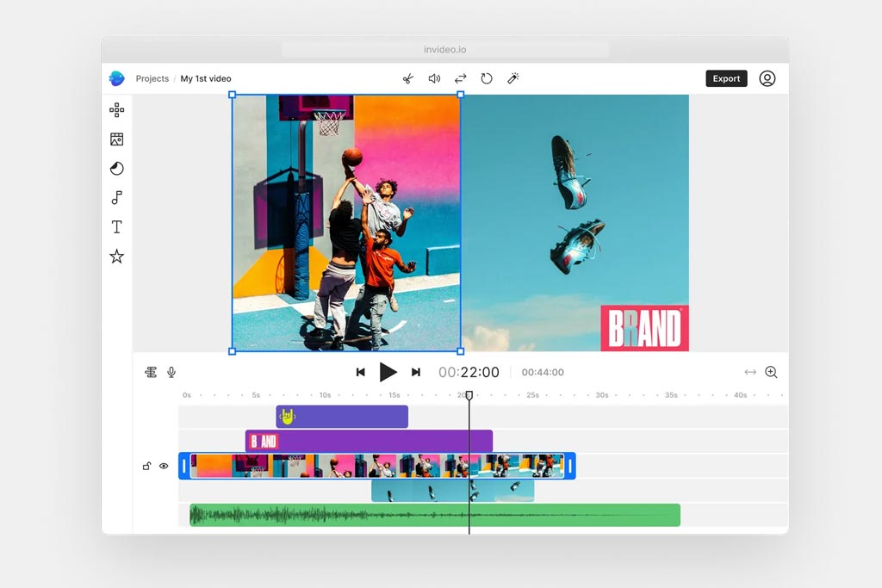
Task: Select the scissors cut tool
Action: [407, 78]
